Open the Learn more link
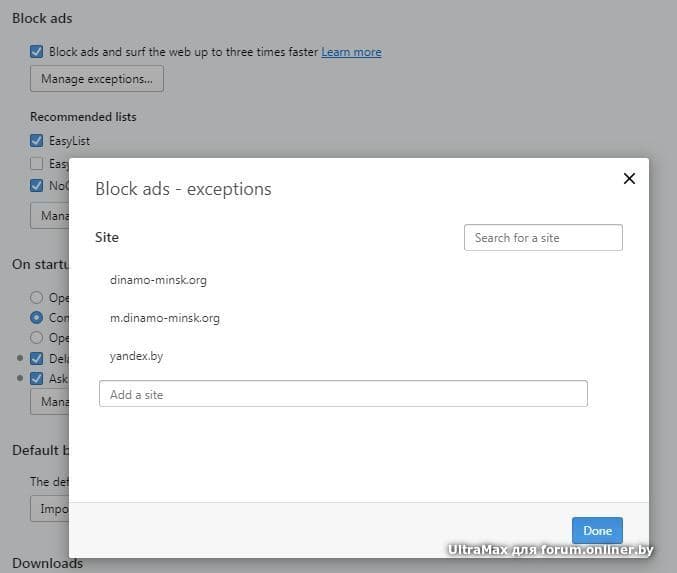Viewport: 677px width, 573px height. [x=351, y=52]
